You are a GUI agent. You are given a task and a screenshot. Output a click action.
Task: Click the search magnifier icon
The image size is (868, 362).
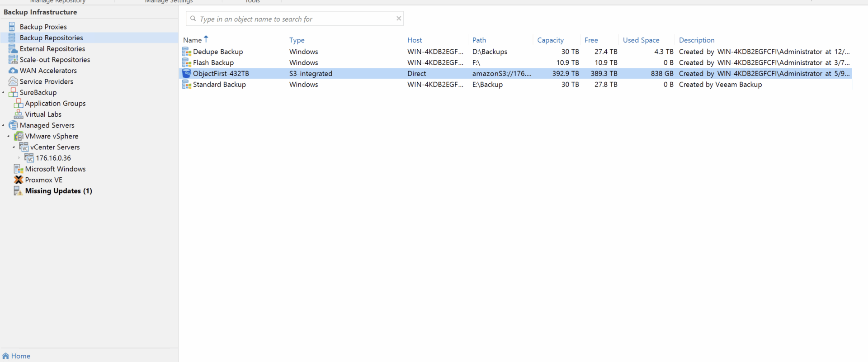pyautogui.click(x=193, y=19)
